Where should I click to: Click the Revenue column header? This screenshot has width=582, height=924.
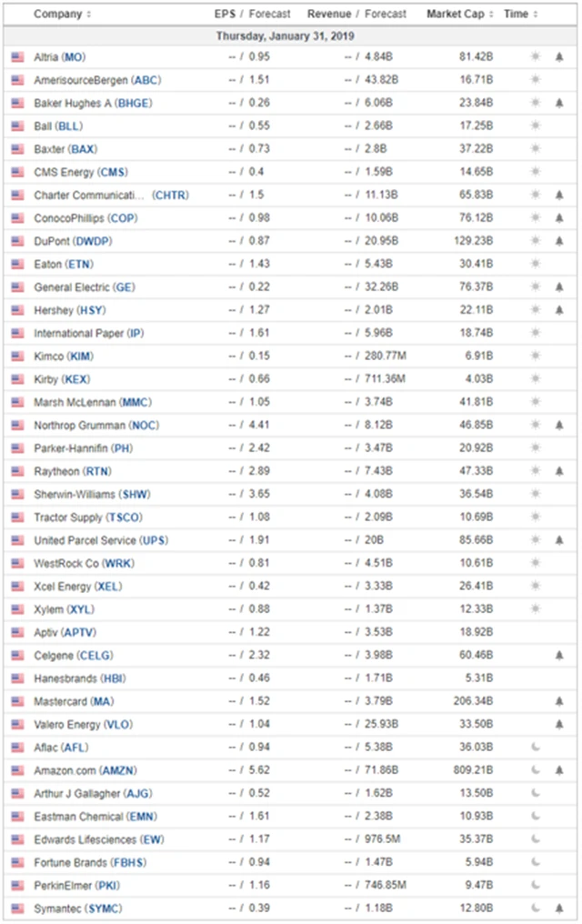tap(328, 15)
